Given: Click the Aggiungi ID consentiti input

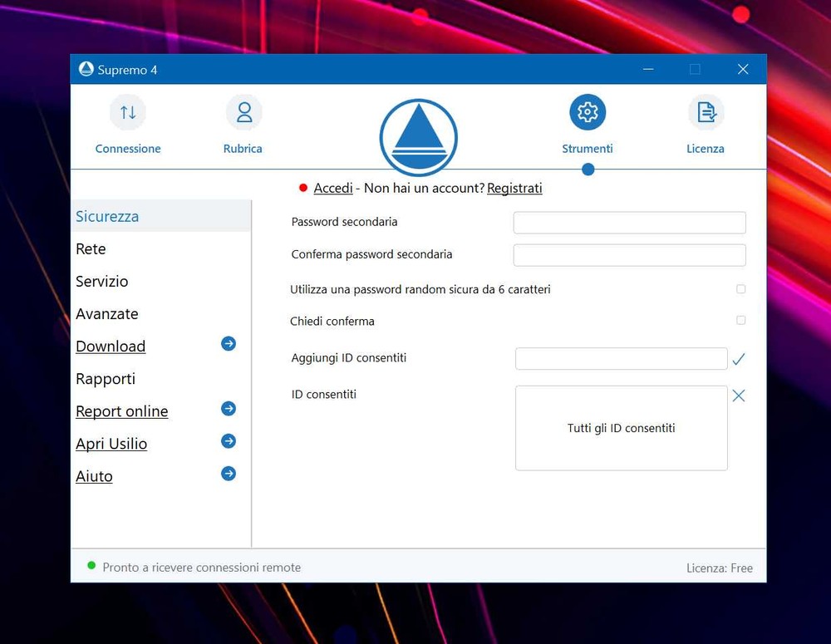Looking at the screenshot, I should pyautogui.click(x=621, y=359).
